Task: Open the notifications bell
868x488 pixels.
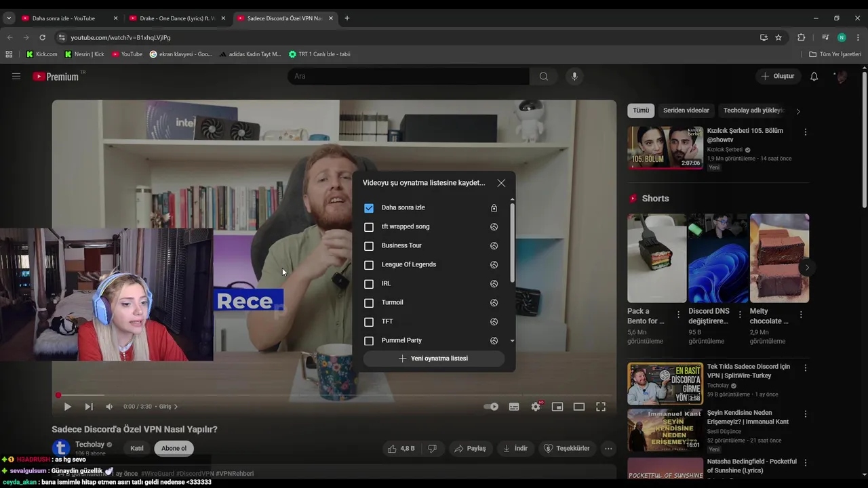Action: pyautogui.click(x=814, y=77)
